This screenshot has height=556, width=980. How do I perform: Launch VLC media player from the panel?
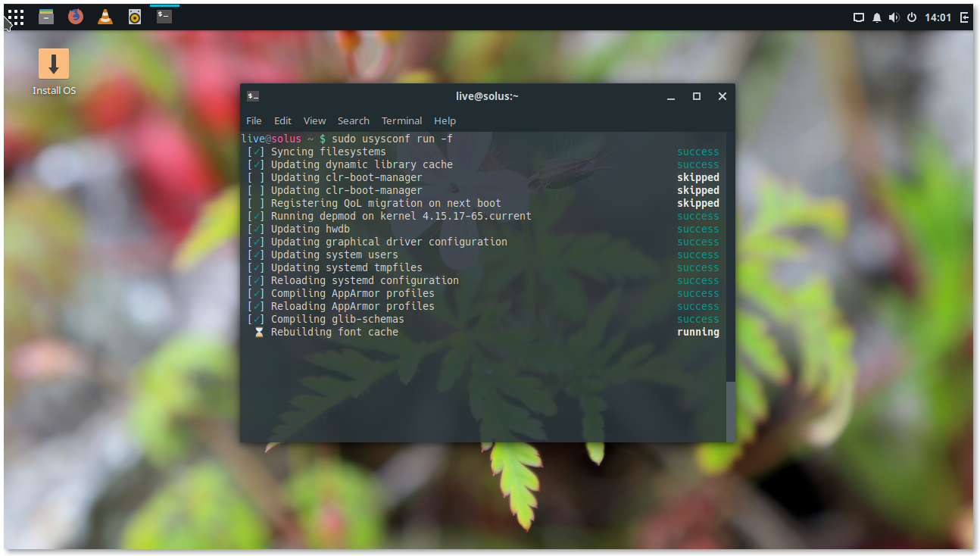coord(105,17)
